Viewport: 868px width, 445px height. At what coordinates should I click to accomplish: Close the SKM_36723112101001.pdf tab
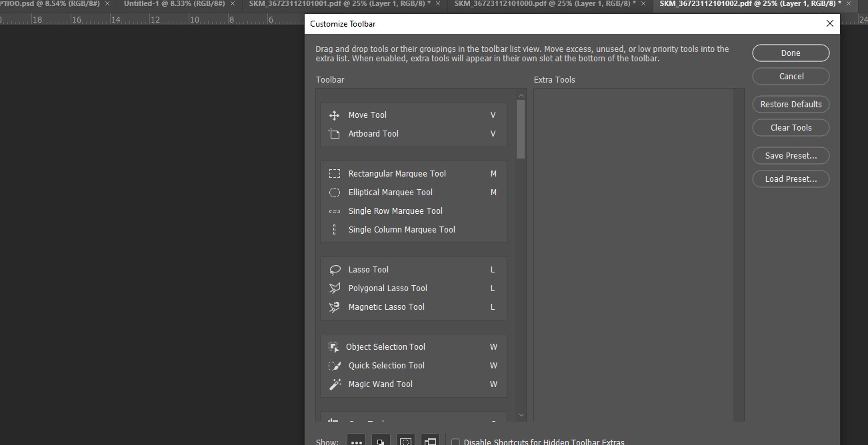click(x=438, y=4)
